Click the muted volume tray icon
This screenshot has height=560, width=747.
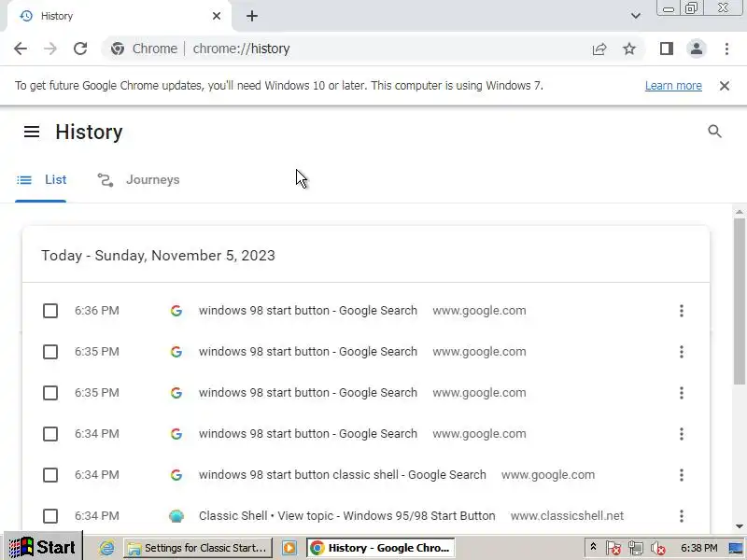point(658,548)
